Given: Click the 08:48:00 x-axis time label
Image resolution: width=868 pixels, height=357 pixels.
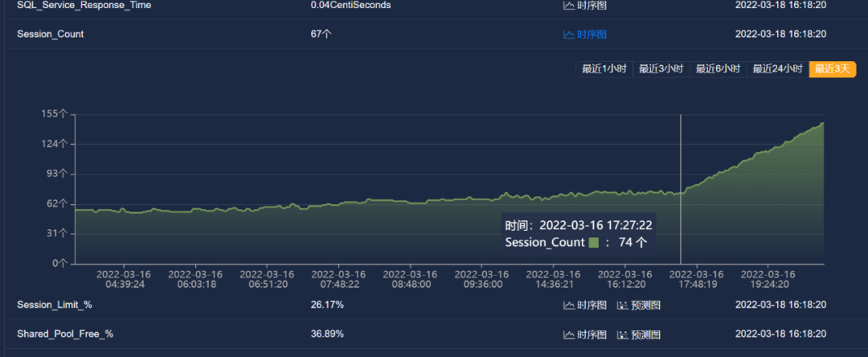Looking at the screenshot, I should (x=410, y=285).
